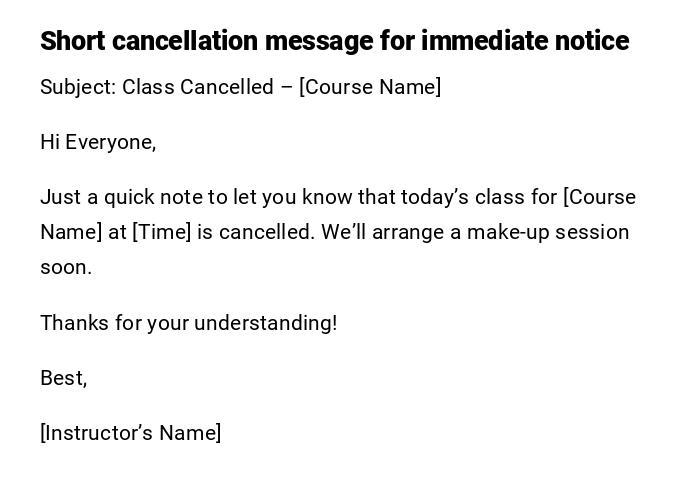Click "Name]" at the start of the second body line
This screenshot has height=495, width=700.
(x=70, y=232)
